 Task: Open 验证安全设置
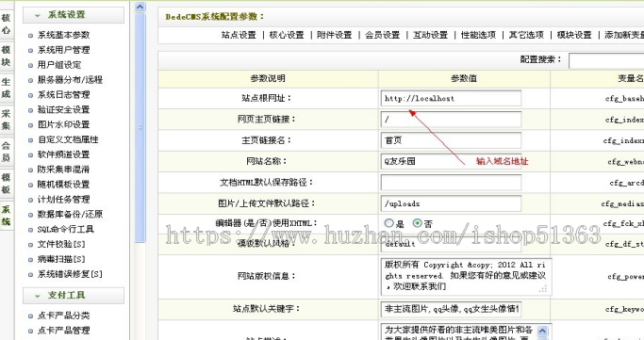(64, 109)
